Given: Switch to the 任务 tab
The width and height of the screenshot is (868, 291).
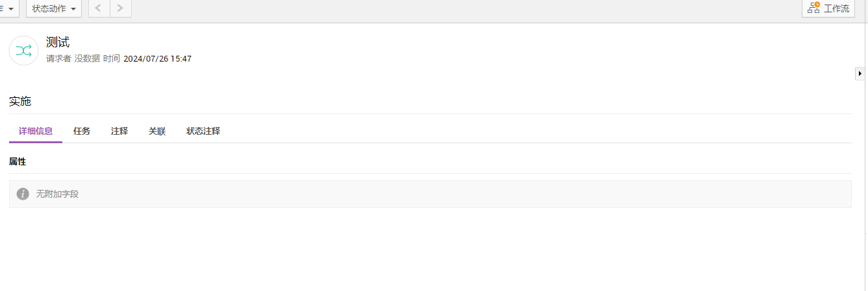Looking at the screenshot, I should click(x=82, y=131).
